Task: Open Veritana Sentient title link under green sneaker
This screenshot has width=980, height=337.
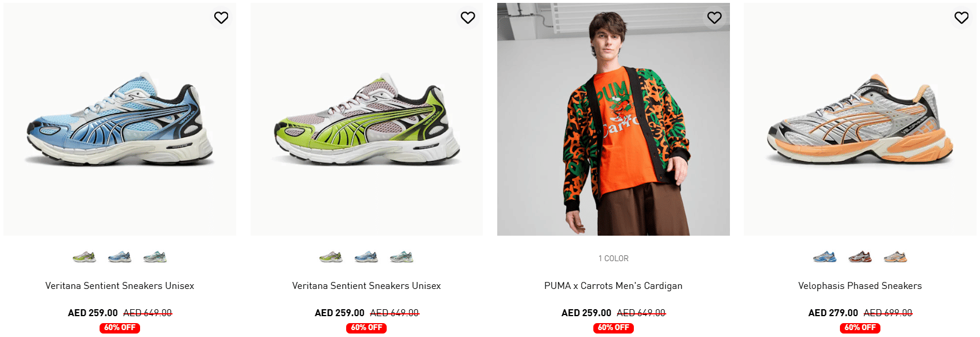Action: click(x=366, y=285)
